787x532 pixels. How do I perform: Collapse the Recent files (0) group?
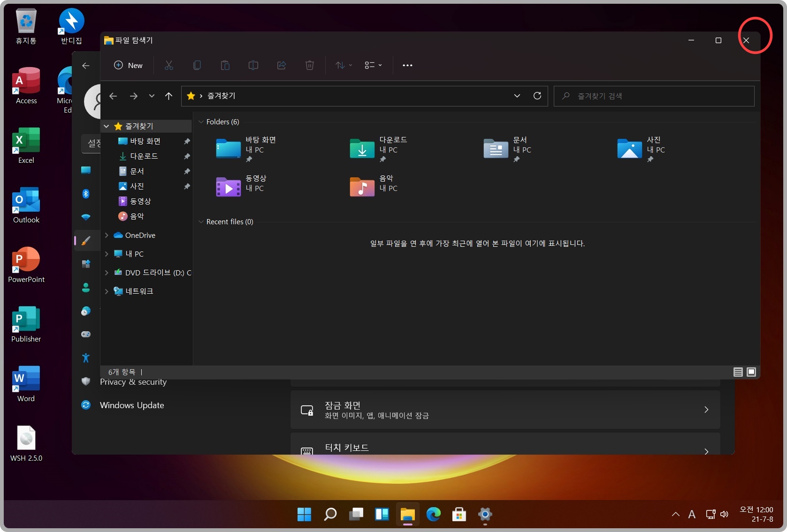201,222
